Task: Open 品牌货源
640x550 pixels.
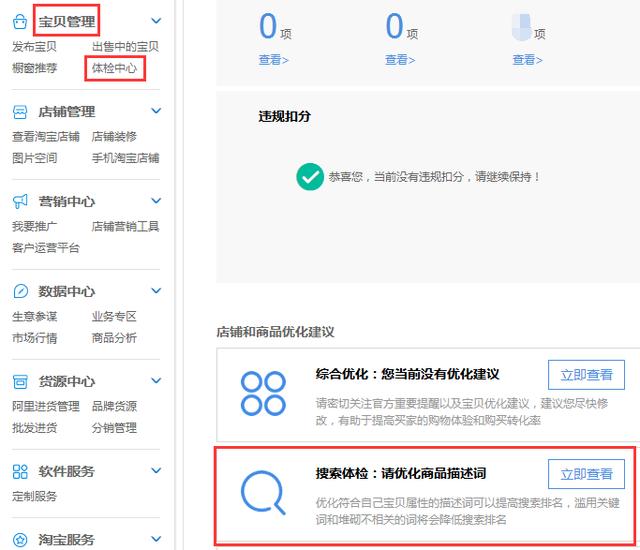Action: pos(114,406)
